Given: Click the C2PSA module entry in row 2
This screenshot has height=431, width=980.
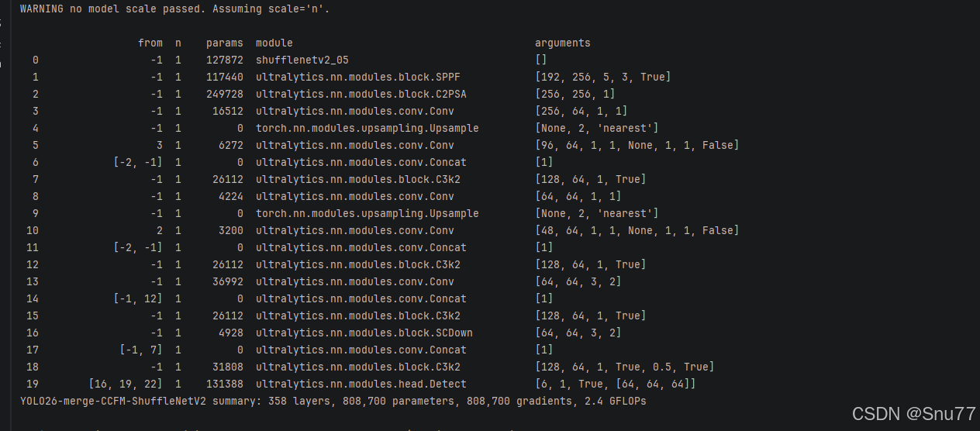Looking at the screenshot, I should pos(361,94).
